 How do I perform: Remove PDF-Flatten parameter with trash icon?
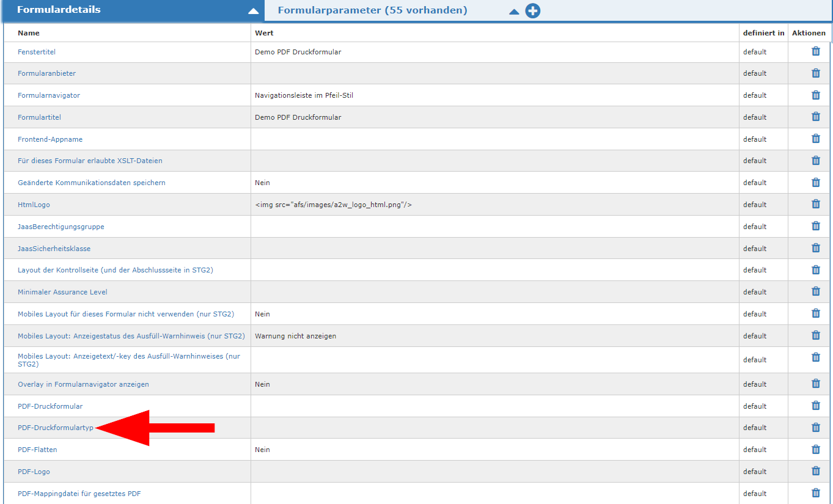(x=815, y=449)
